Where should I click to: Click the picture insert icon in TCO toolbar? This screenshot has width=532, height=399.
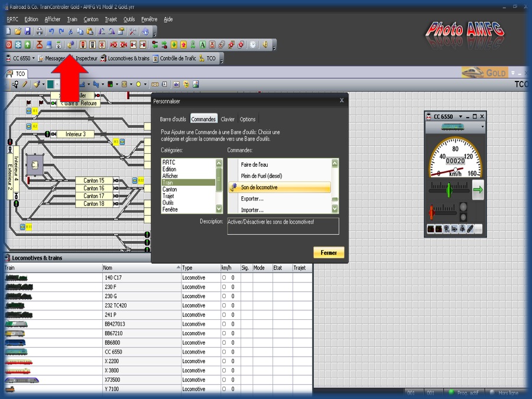click(196, 84)
